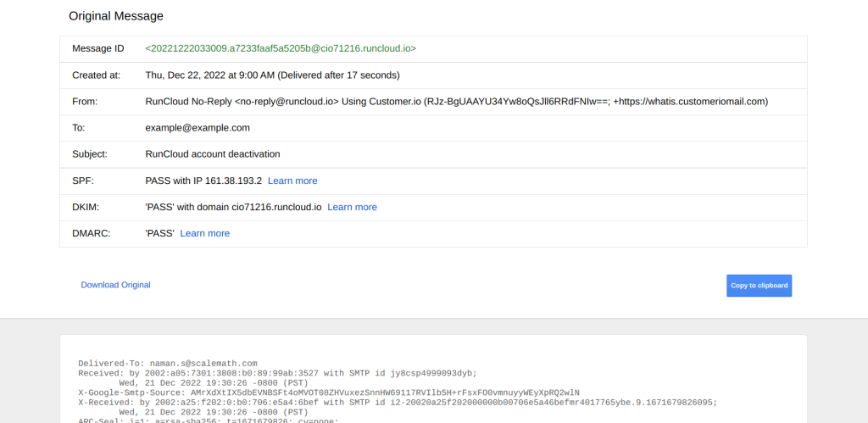
Task: Click the From sender details value
Action: point(457,102)
